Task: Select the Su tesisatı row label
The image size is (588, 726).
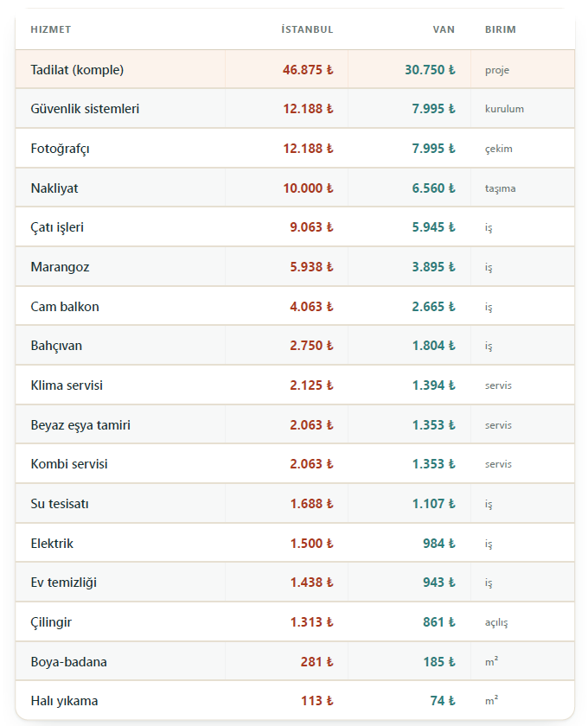Action: (x=60, y=504)
